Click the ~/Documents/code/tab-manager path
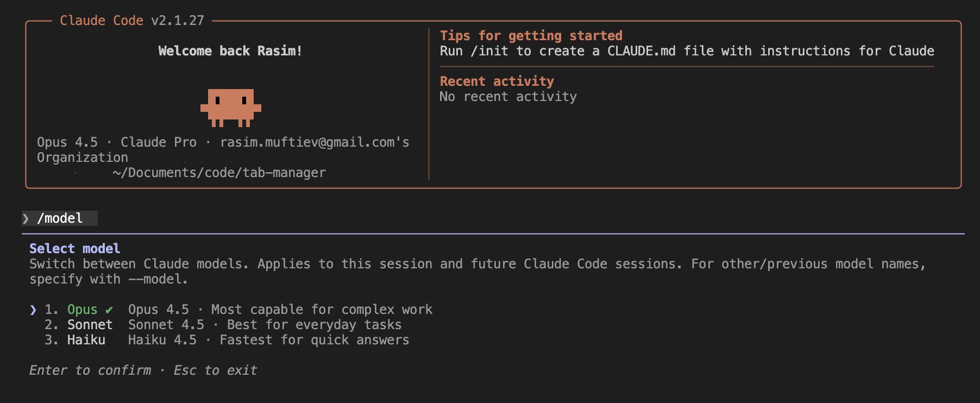 (218, 172)
